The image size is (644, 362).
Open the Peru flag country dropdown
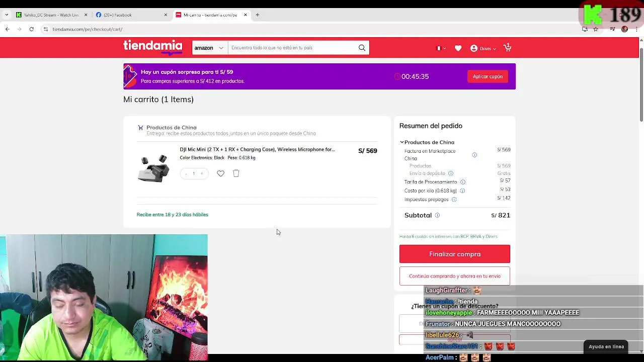point(441,48)
